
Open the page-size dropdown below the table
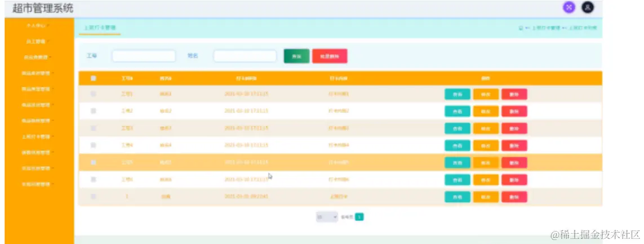327,217
